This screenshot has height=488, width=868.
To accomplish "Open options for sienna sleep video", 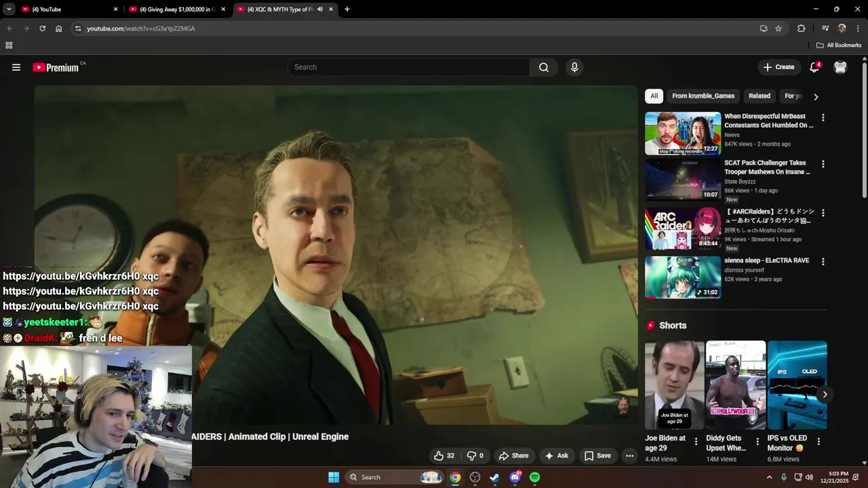I will [823, 262].
